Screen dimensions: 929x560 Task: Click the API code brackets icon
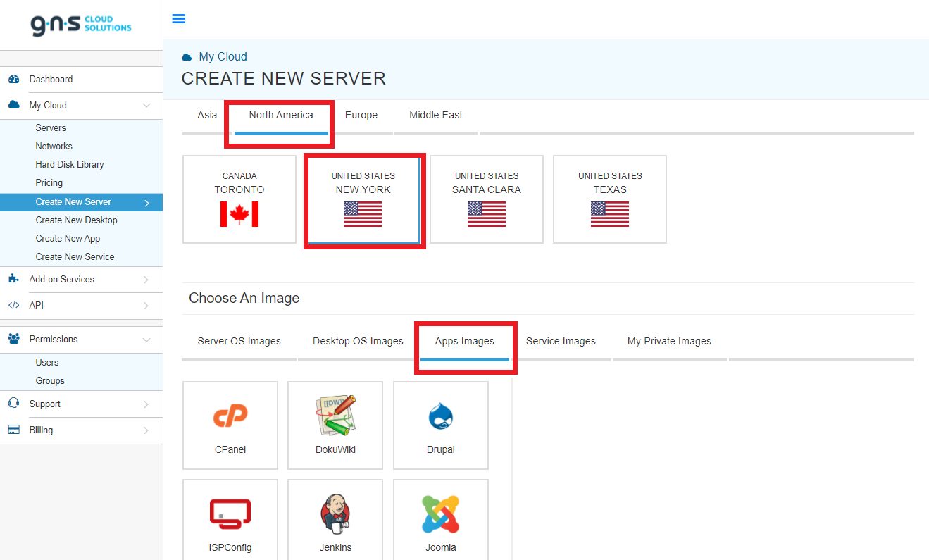point(13,306)
